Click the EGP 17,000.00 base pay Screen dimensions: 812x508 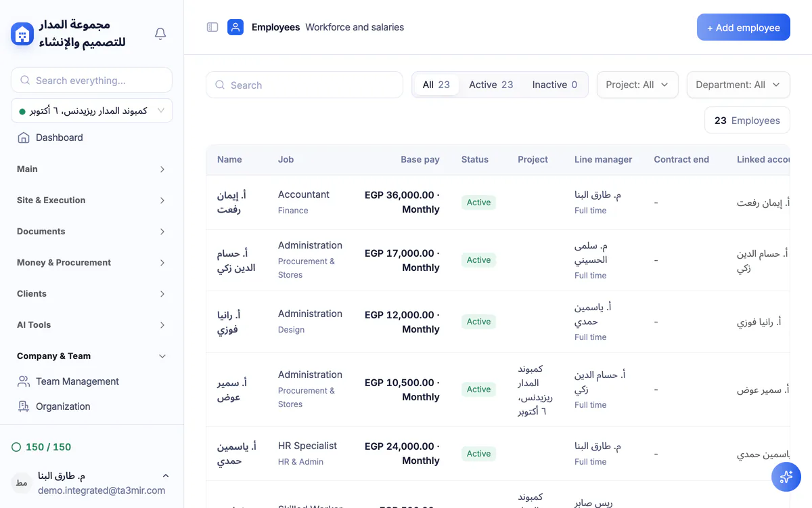[402, 260]
